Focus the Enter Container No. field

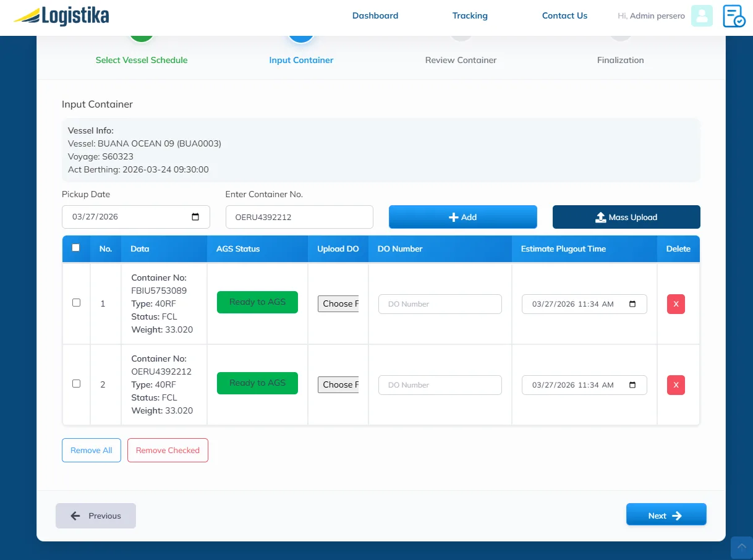point(299,217)
